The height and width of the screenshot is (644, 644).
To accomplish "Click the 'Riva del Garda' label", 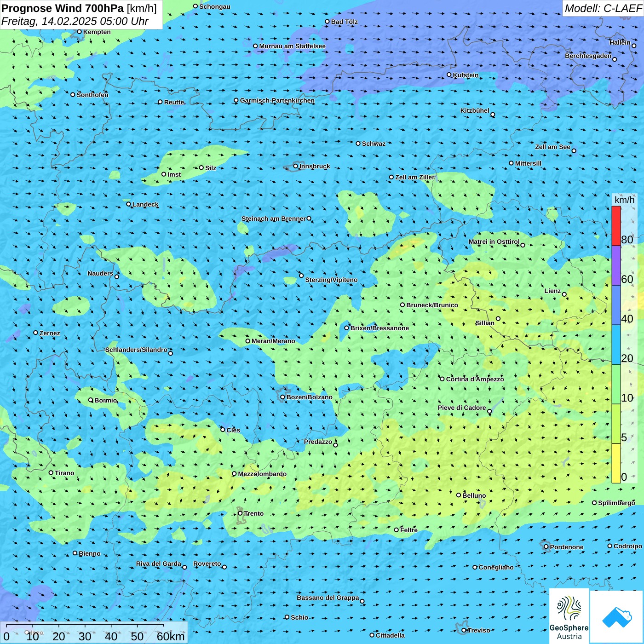I will click(159, 563).
